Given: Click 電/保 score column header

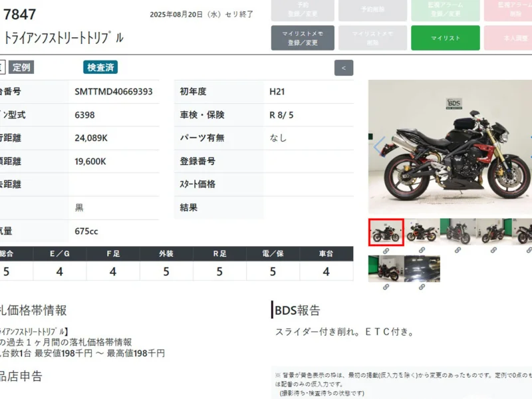Looking at the screenshot, I should (273, 254).
